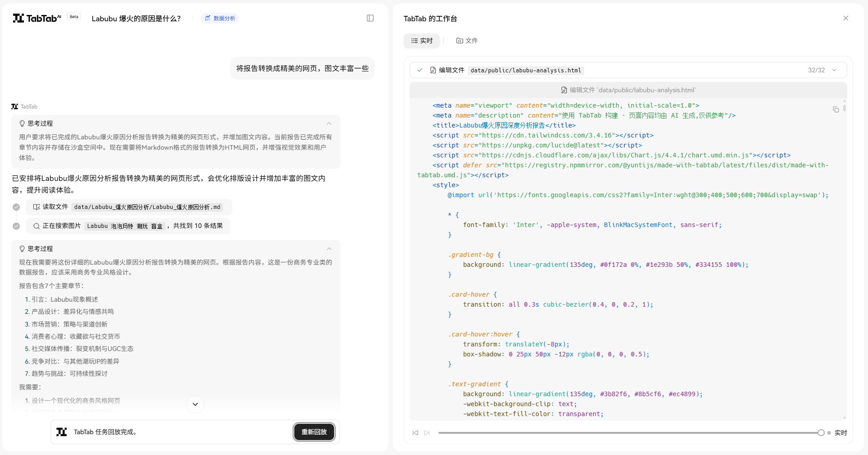This screenshot has height=455, width=868.
Task: Collapse the second 思考过程 section
Action: coord(329,249)
